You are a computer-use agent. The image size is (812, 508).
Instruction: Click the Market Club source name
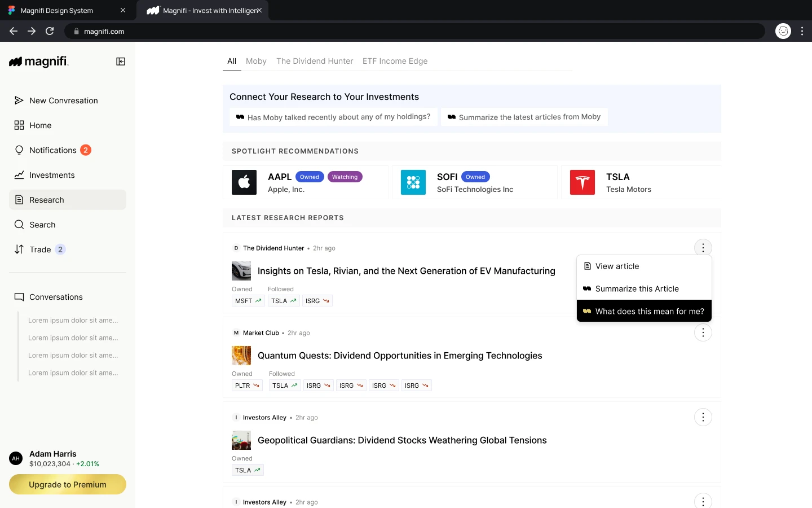[x=261, y=333]
